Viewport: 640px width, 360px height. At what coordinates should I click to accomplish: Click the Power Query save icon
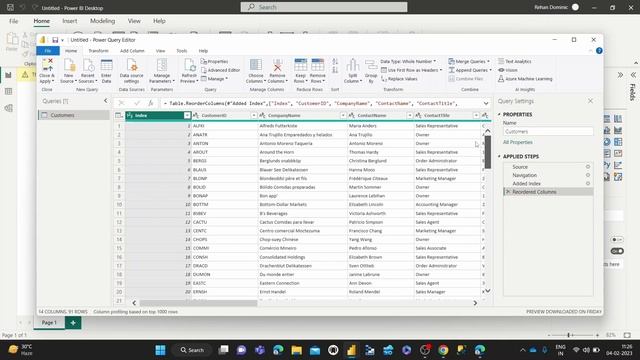pyautogui.click(x=55, y=40)
